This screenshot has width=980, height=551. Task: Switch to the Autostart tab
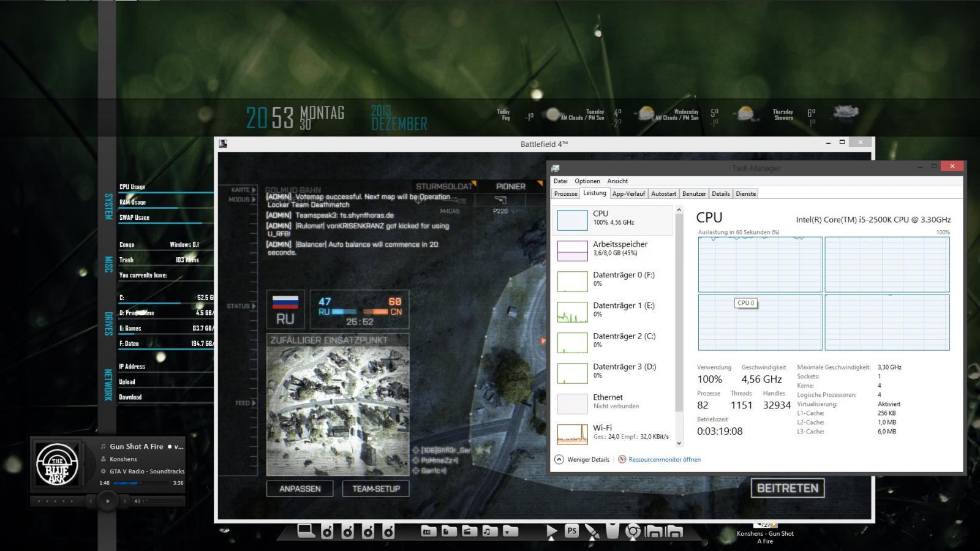(663, 193)
